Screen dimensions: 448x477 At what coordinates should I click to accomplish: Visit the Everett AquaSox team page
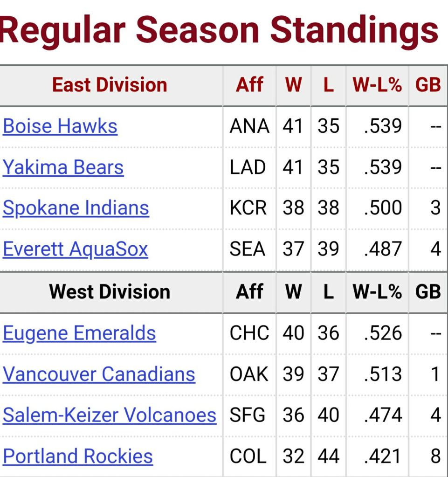click(76, 249)
